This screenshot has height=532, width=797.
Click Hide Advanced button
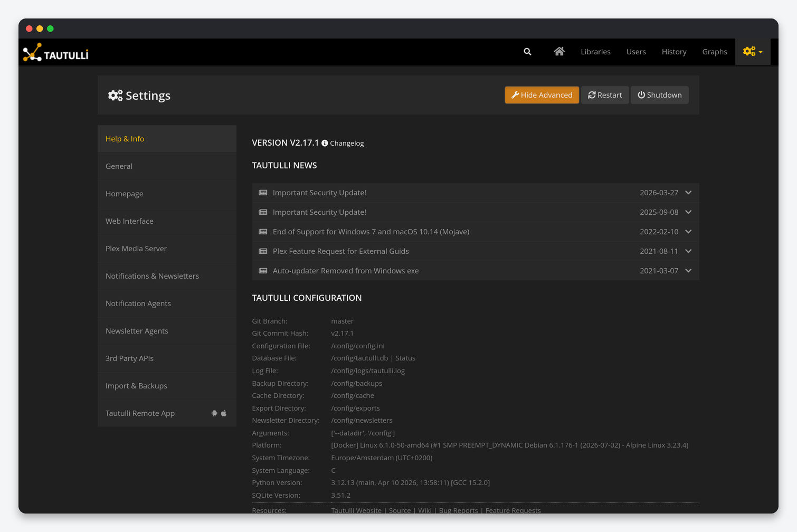click(x=542, y=95)
